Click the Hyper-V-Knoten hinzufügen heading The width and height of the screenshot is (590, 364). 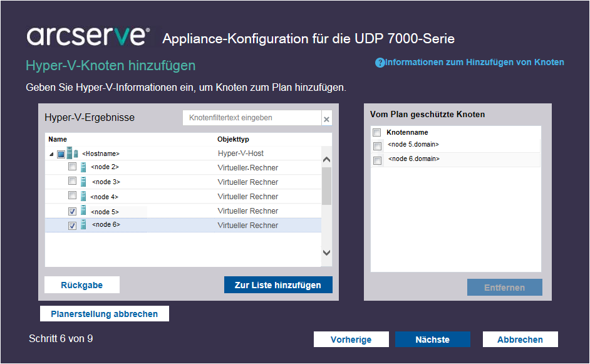tap(111, 66)
